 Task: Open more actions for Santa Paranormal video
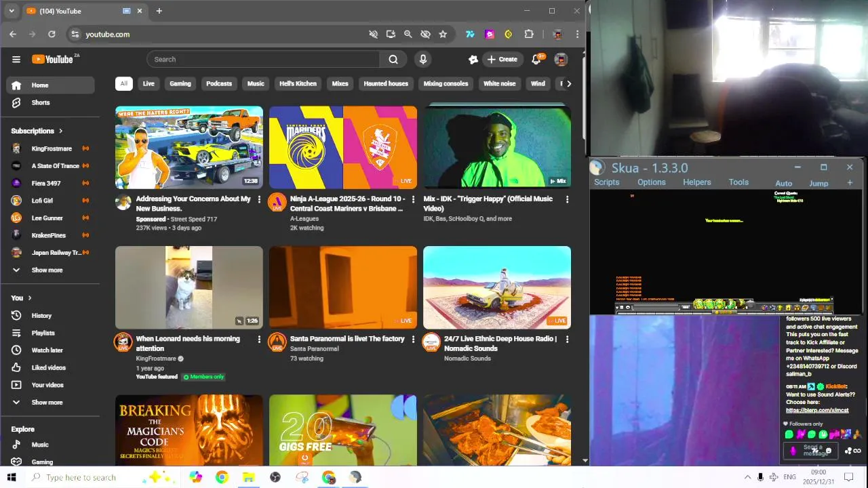pos(413,339)
